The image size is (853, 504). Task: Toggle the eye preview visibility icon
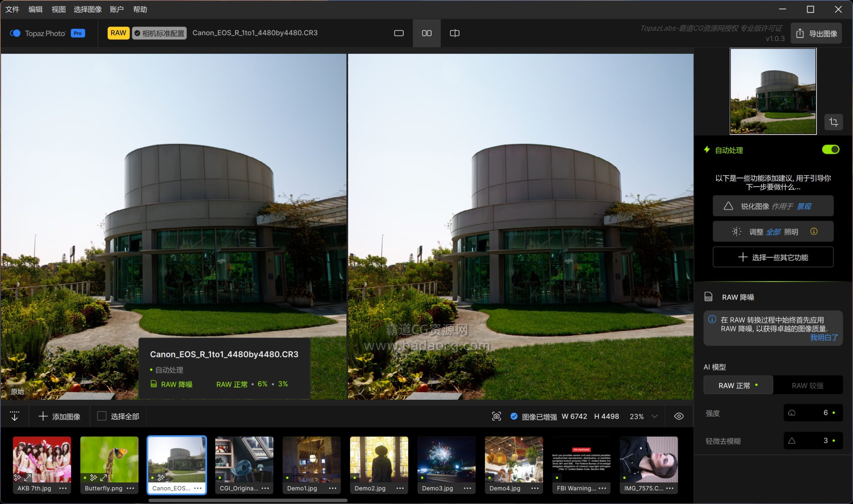tap(679, 416)
